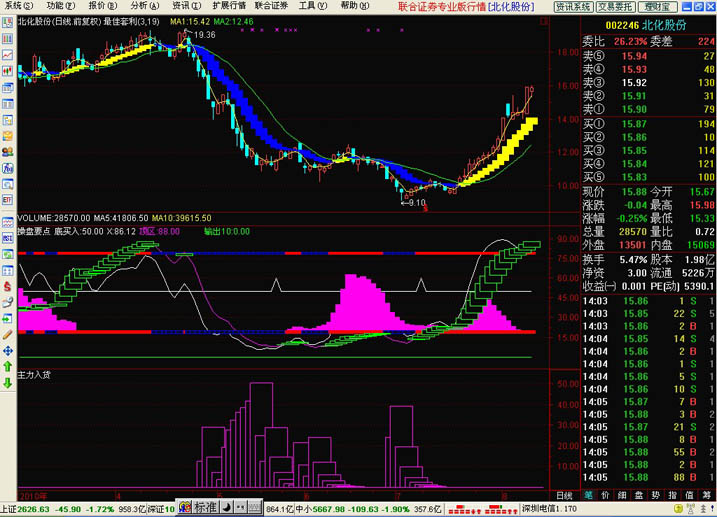717x517 pixels.
Task: Click the green down arrow icon
Action: [x=8, y=383]
